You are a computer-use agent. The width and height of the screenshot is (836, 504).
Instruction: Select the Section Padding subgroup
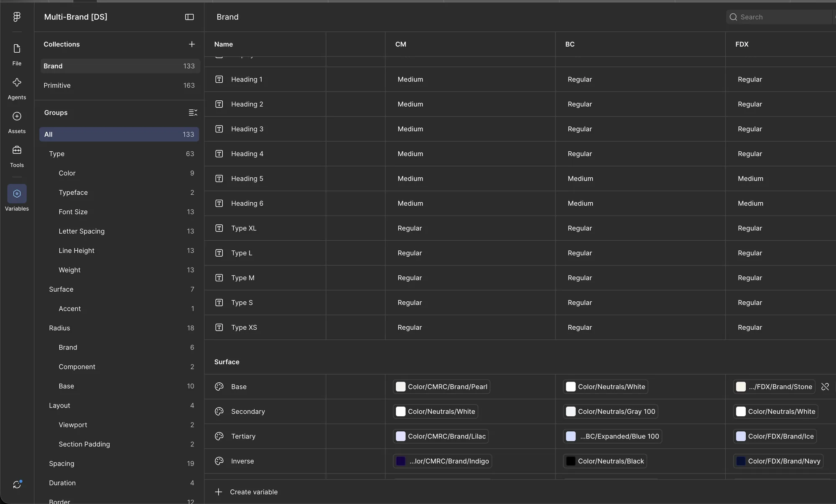[x=119, y=444]
